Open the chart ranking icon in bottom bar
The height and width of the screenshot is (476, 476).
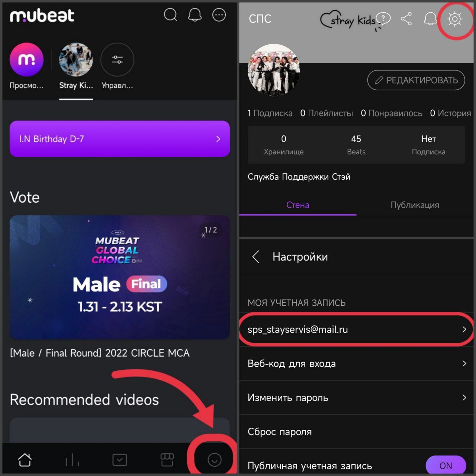click(x=72, y=460)
